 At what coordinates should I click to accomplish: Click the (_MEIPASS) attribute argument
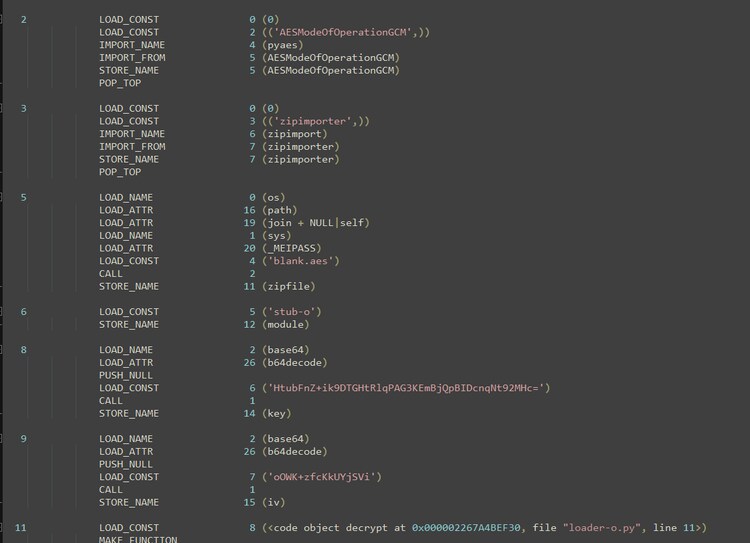tap(294, 248)
